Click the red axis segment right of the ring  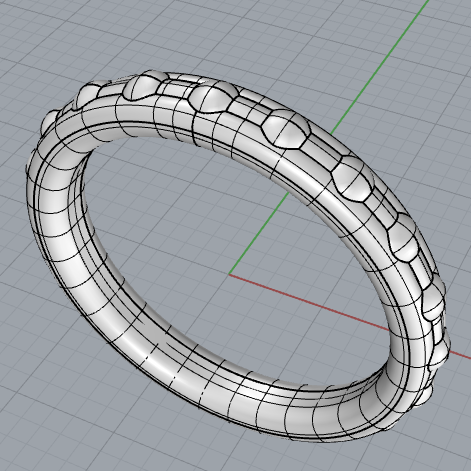coord(460,355)
